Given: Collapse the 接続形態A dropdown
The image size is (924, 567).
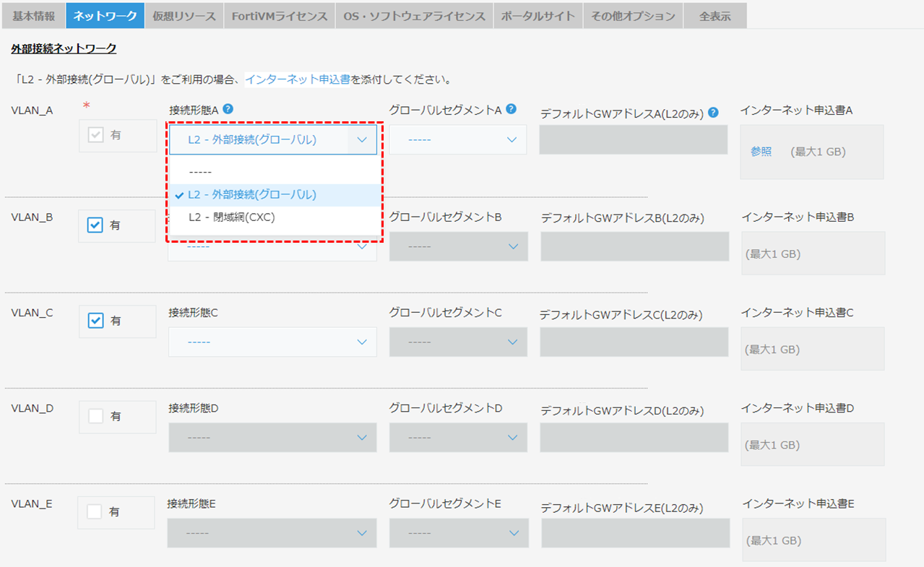Looking at the screenshot, I should click(x=273, y=140).
